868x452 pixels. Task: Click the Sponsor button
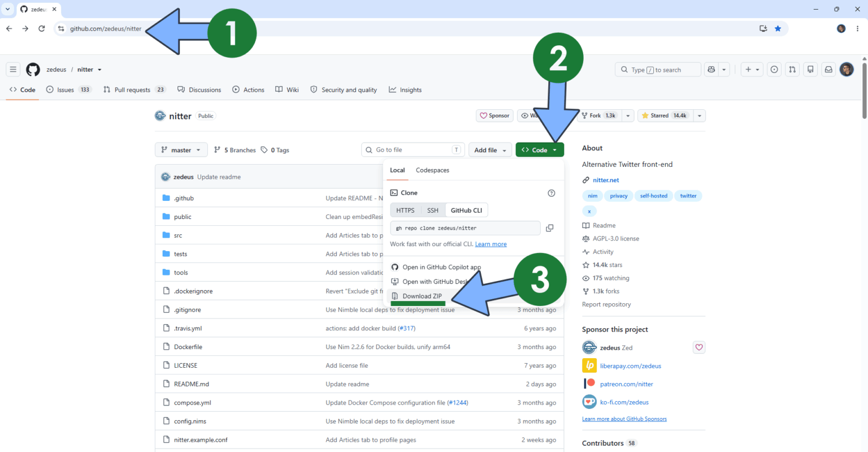494,115
